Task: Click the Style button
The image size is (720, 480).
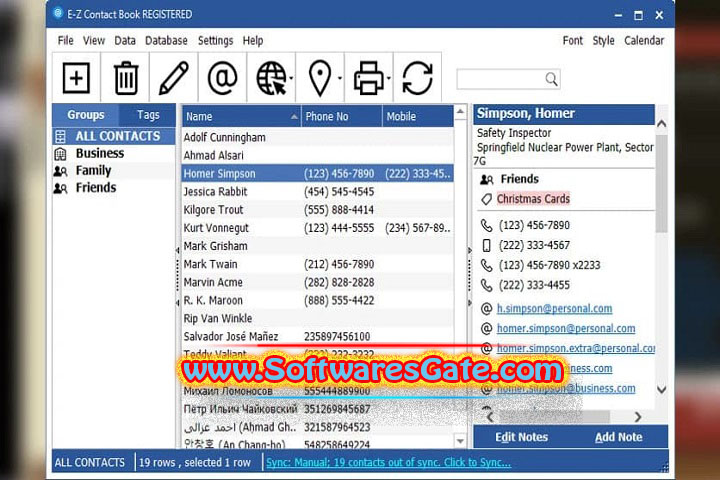Action: coord(603,41)
